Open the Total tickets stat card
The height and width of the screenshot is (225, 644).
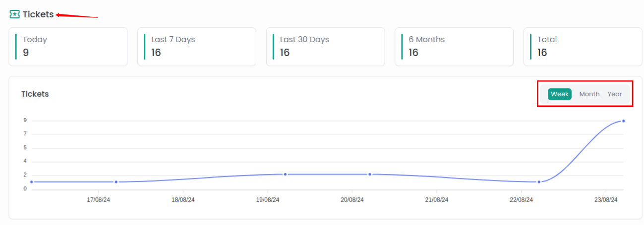click(583, 47)
